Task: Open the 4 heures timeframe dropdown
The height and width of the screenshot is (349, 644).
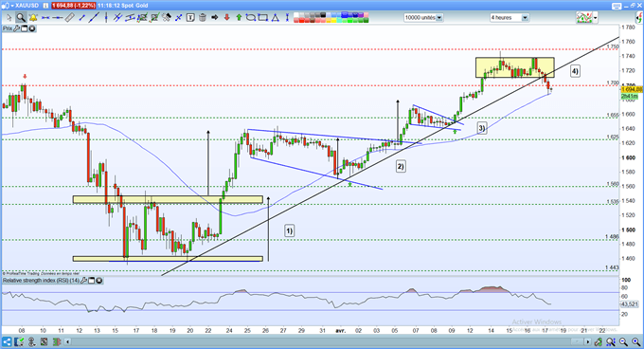Action: pos(510,18)
